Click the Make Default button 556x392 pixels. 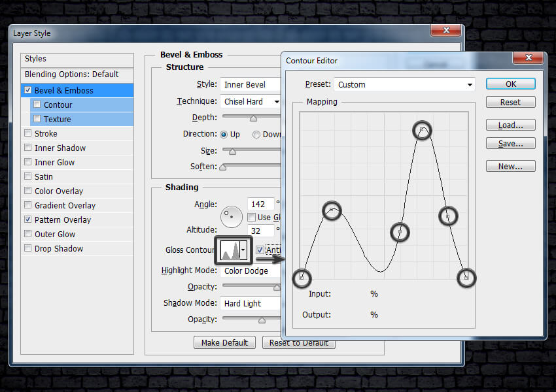point(224,343)
